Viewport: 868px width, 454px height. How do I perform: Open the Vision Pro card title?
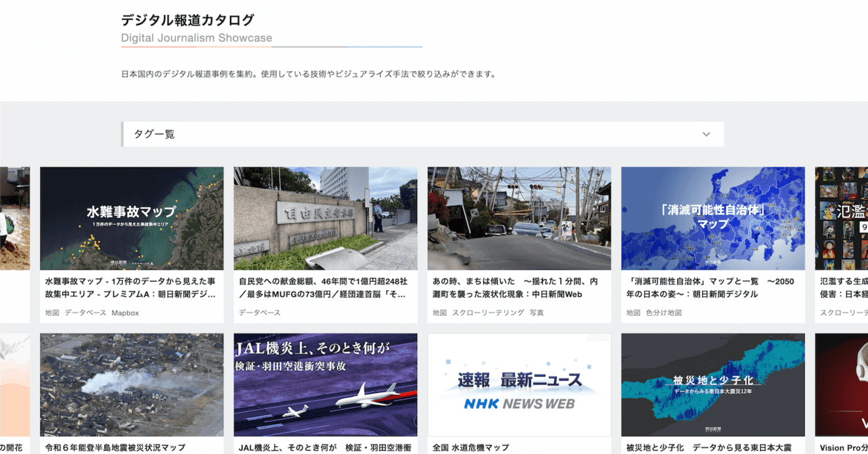pyautogui.click(x=844, y=448)
